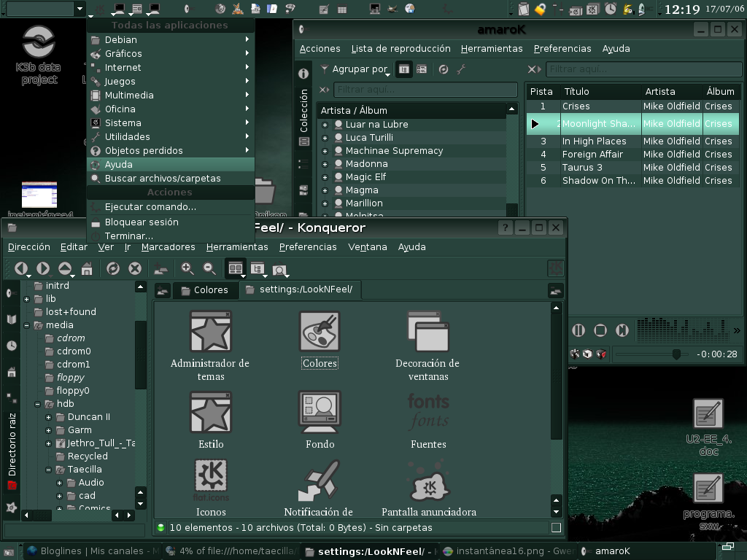Click Bloquear sesión in K menu
The image size is (747, 560).
coord(171,222)
